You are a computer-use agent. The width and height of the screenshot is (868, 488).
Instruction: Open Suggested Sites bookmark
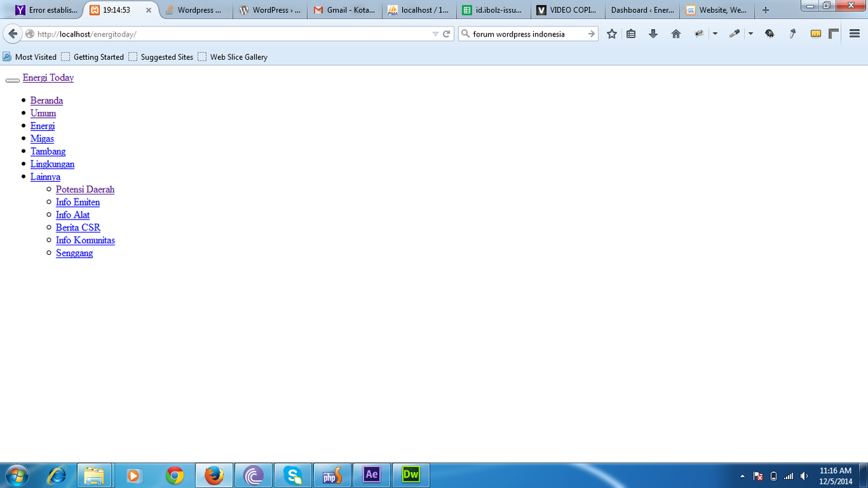click(161, 57)
